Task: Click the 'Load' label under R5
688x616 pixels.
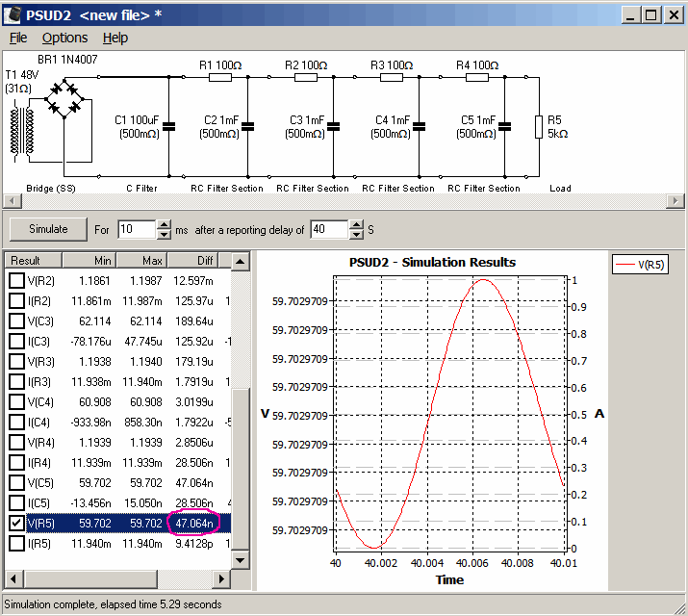Action: click(560, 189)
